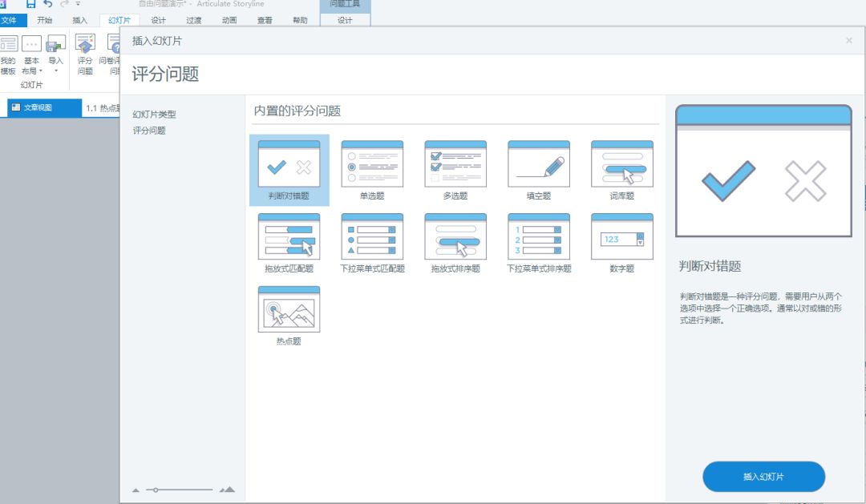Open the 导入 dropdown in the ribbon
This screenshot has width=866, height=504.
click(x=56, y=54)
